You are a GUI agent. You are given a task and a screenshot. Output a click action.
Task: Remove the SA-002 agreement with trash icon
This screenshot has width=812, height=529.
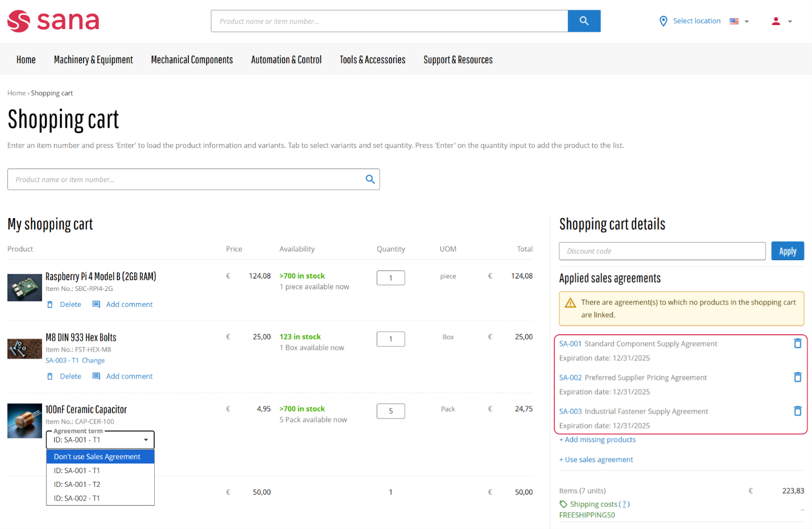click(797, 377)
